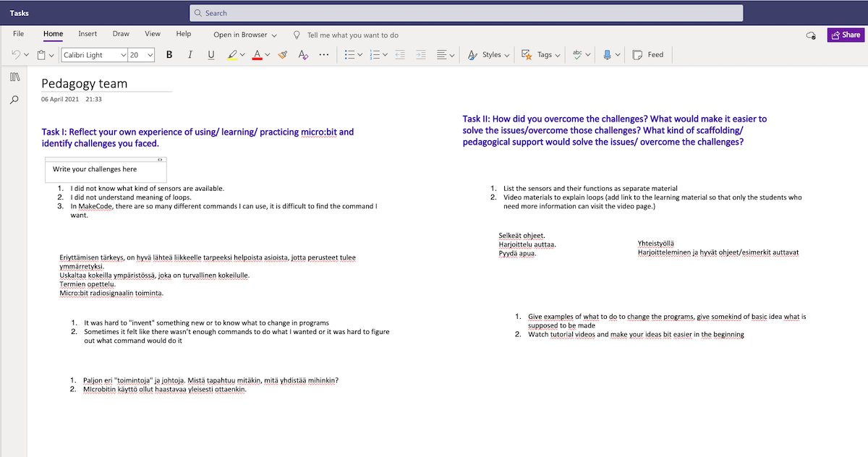Insert a bulleted list
This screenshot has height=457, width=868.
coord(349,55)
